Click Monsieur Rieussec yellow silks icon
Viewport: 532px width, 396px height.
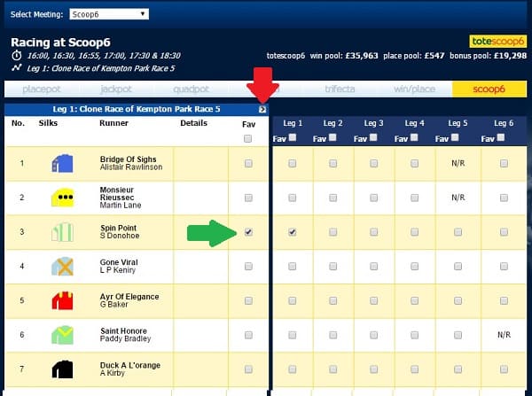[62, 198]
